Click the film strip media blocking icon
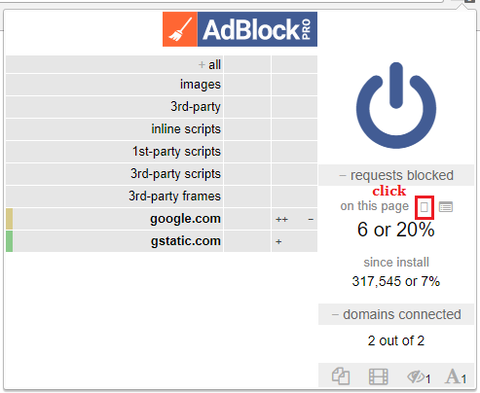Image resolution: width=480 pixels, height=393 pixels. 378,377
